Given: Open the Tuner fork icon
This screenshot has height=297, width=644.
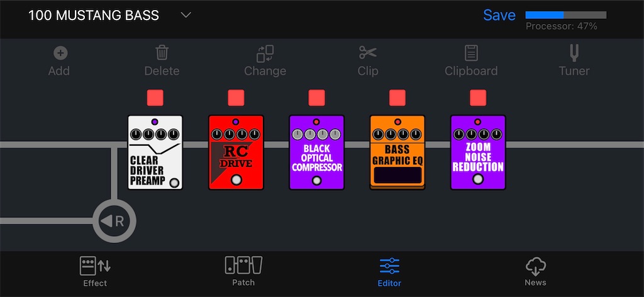Looking at the screenshot, I should point(574,53).
